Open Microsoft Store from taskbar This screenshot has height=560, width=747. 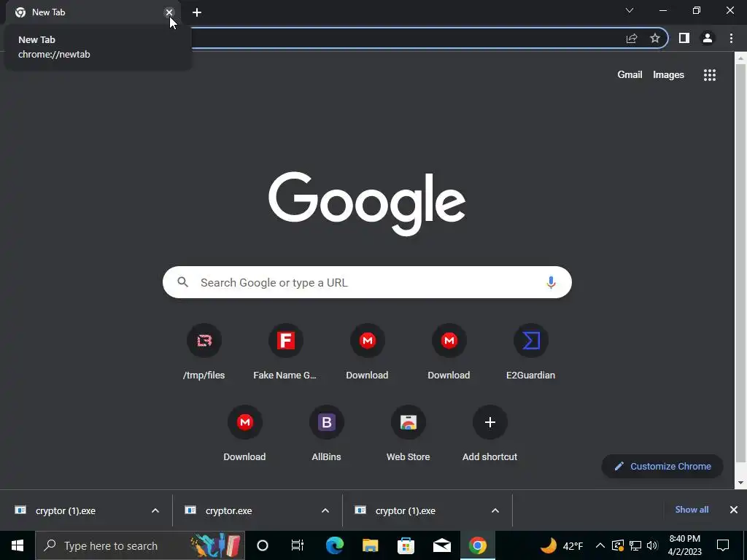click(406, 545)
